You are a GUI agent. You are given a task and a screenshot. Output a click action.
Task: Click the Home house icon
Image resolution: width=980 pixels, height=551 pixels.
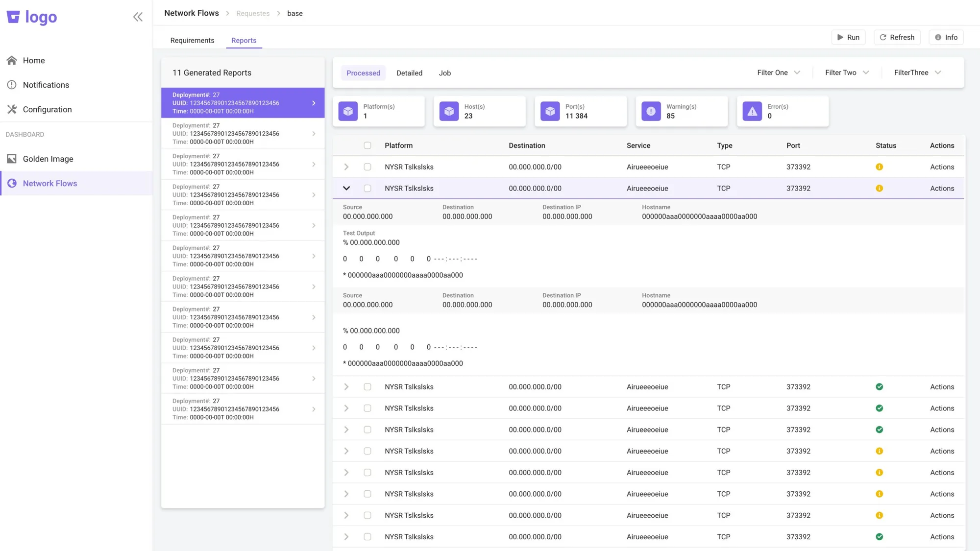pyautogui.click(x=12, y=60)
